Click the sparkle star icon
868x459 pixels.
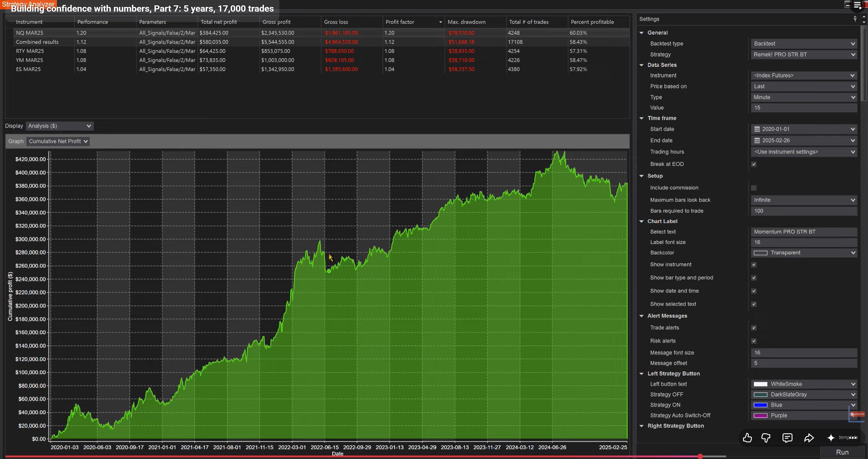point(831,438)
